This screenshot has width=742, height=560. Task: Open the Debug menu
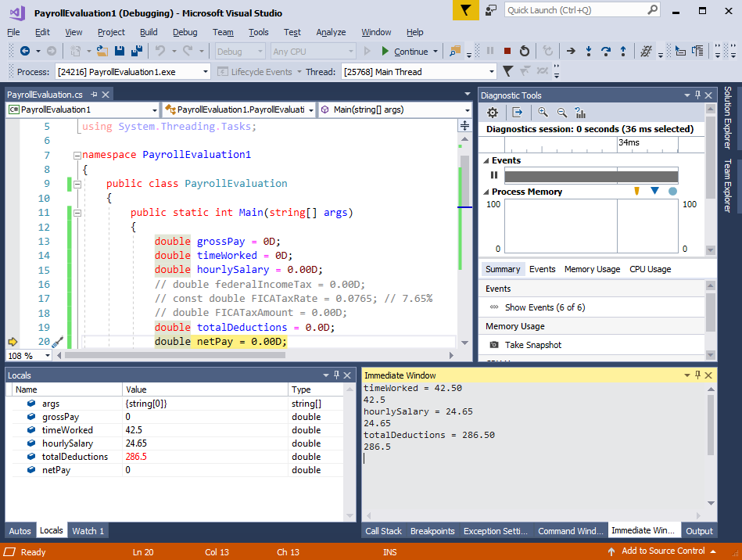tap(185, 32)
